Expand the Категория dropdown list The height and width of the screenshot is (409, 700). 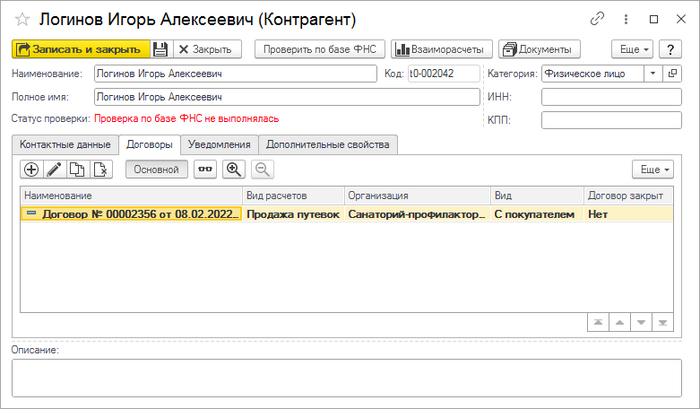(653, 73)
